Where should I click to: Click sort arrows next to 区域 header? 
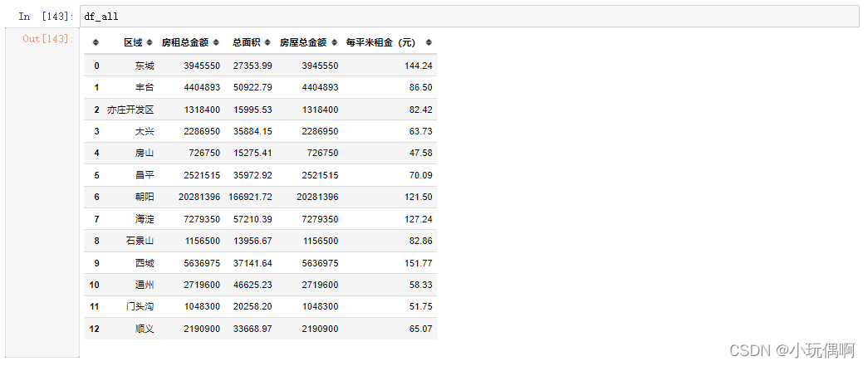149,42
